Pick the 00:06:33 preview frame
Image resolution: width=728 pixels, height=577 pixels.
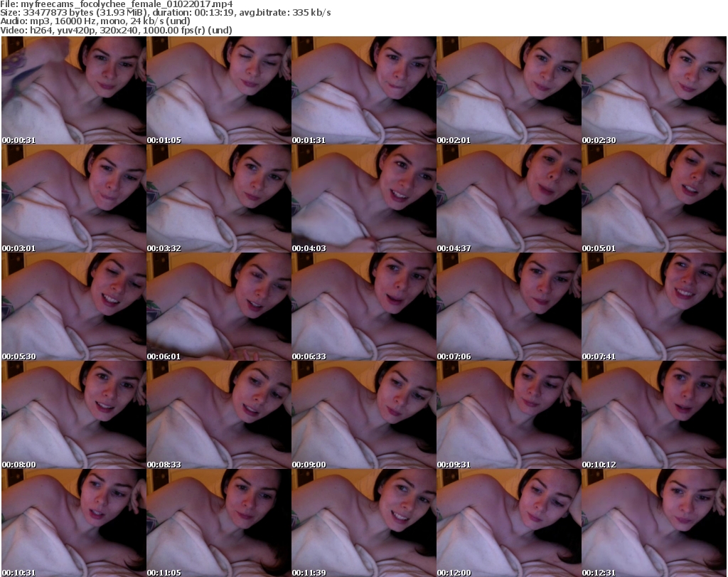[364, 307]
